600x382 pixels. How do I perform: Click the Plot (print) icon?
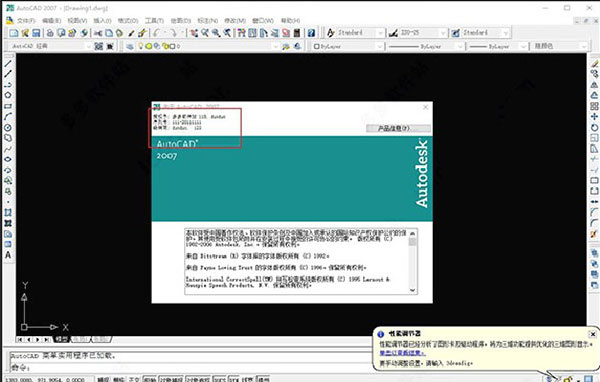click(x=50, y=33)
